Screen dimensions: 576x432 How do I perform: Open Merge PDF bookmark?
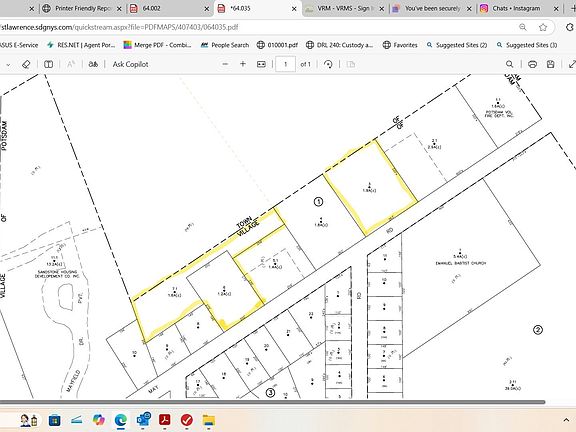(x=158, y=45)
